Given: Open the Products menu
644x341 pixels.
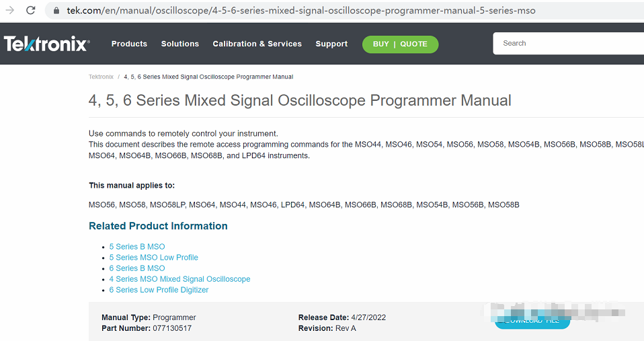Looking at the screenshot, I should click(129, 44).
